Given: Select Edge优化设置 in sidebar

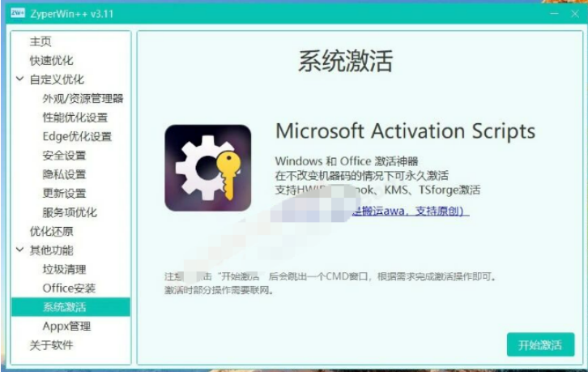Looking at the screenshot, I should (x=77, y=136).
